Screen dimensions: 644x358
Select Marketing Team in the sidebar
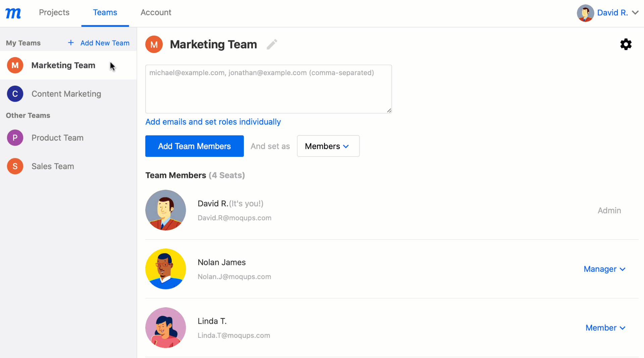63,65
